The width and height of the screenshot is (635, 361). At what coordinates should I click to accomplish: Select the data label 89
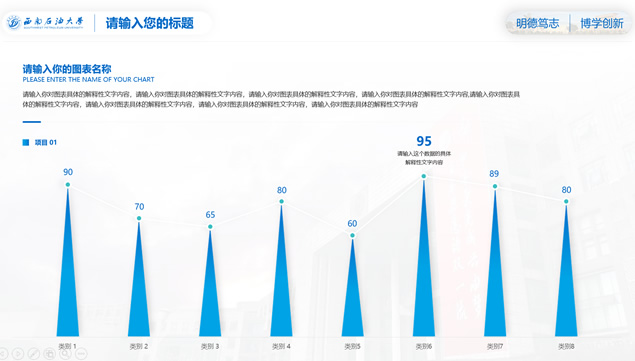tap(494, 173)
